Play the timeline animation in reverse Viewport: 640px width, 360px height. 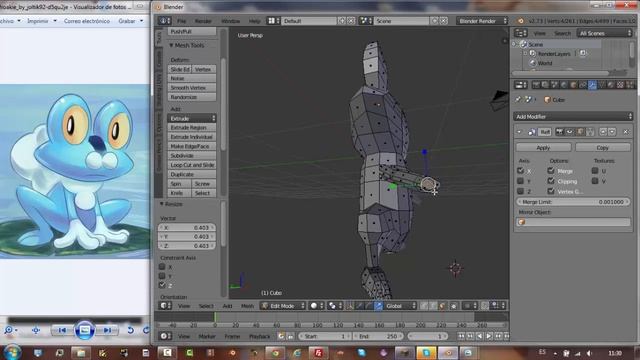tap(480, 336)
